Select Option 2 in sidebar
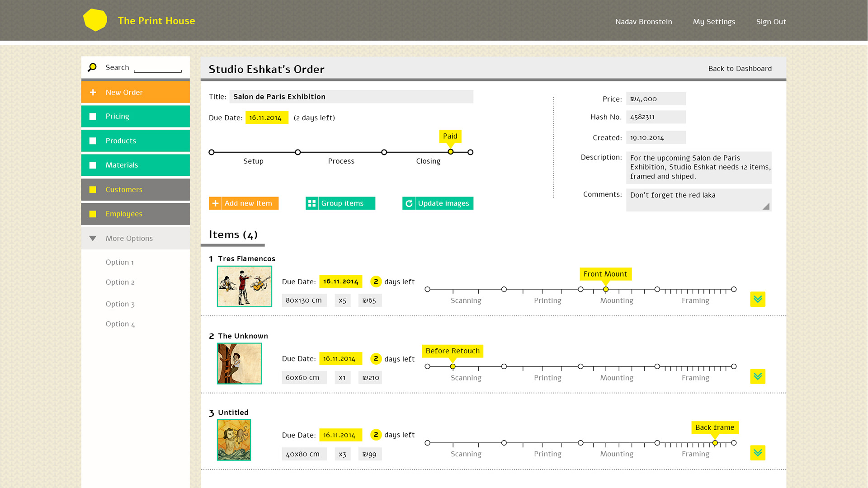 tap(120, 282)
